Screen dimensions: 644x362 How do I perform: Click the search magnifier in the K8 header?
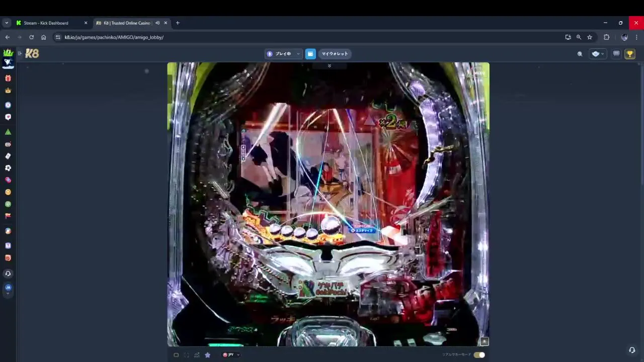[x=580, y=54]
